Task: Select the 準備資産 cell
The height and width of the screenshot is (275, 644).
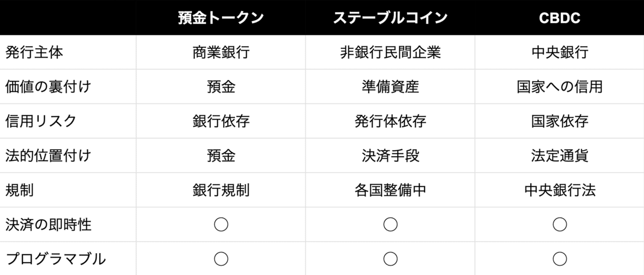Action: [390, 87]
